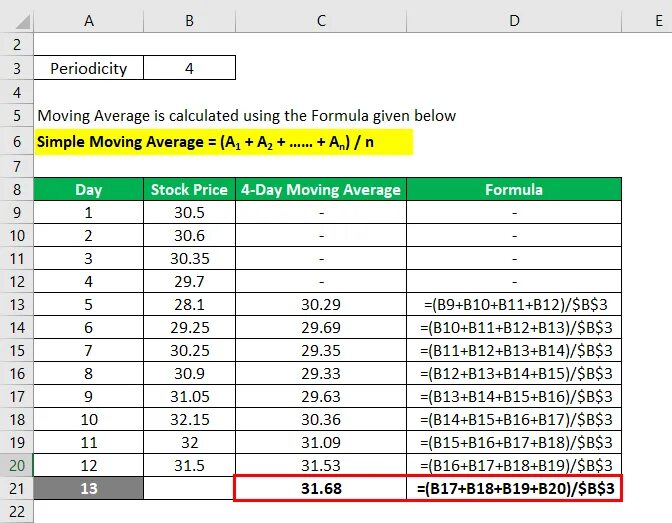672x523 pixels.
Task: Select stock price cell 30.9
Action: [x=189, y=373]
